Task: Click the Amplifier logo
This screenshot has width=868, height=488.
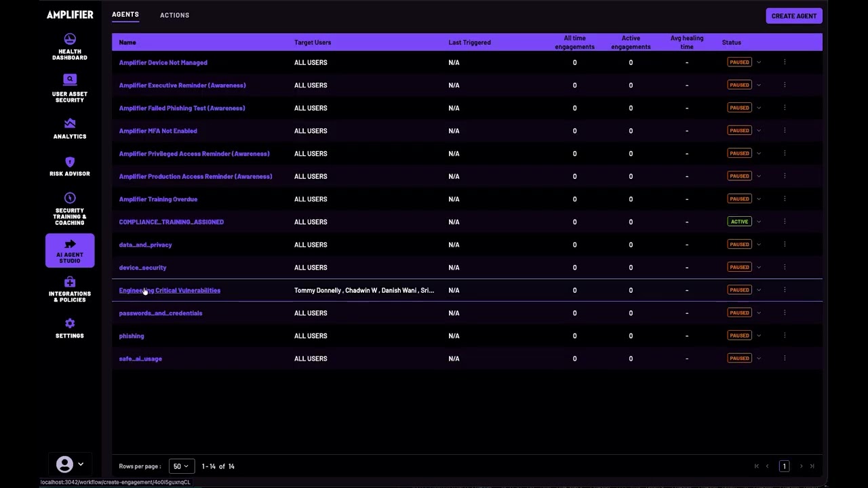Action: click(x=70, y=15)
